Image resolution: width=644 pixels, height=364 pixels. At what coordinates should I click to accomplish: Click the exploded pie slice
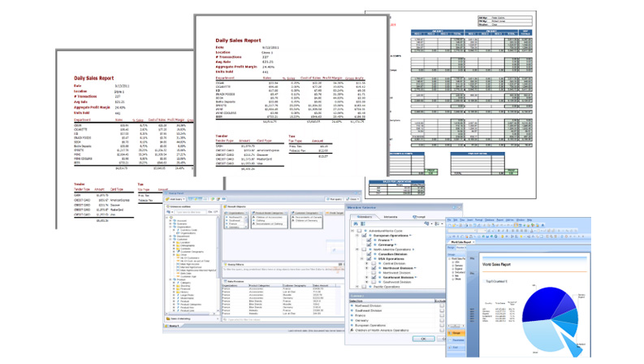click(572, 344)
